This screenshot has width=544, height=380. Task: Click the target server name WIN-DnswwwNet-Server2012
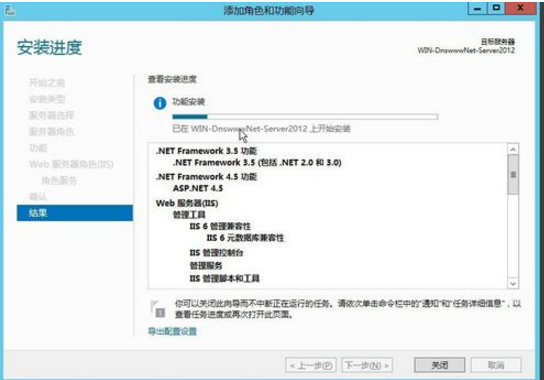[x=466, y=50]
